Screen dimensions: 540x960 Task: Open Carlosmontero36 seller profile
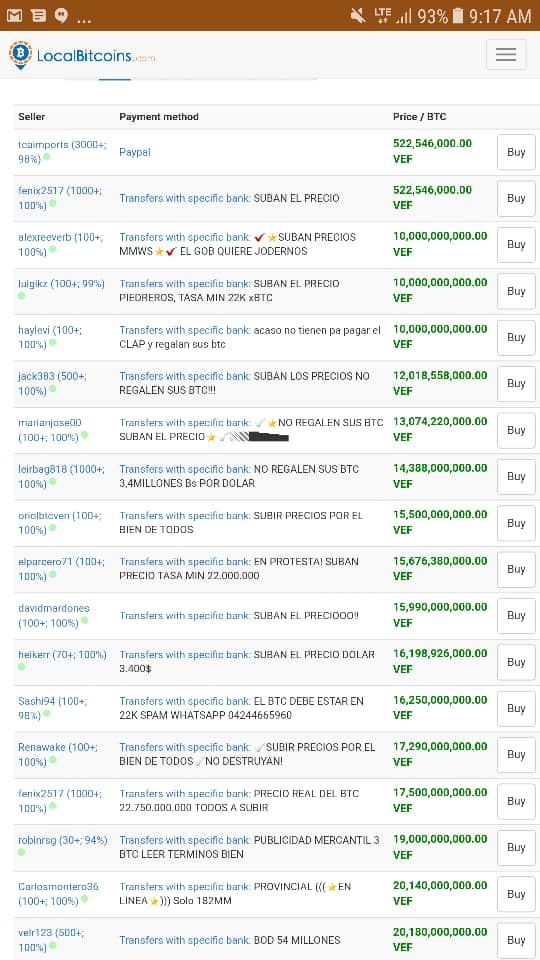coord(58,887)
